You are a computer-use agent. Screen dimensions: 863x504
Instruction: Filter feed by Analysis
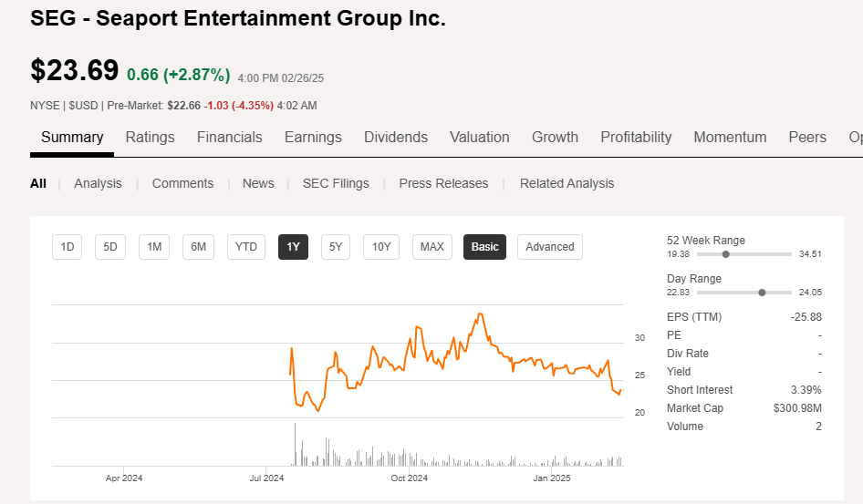[98, 183]
